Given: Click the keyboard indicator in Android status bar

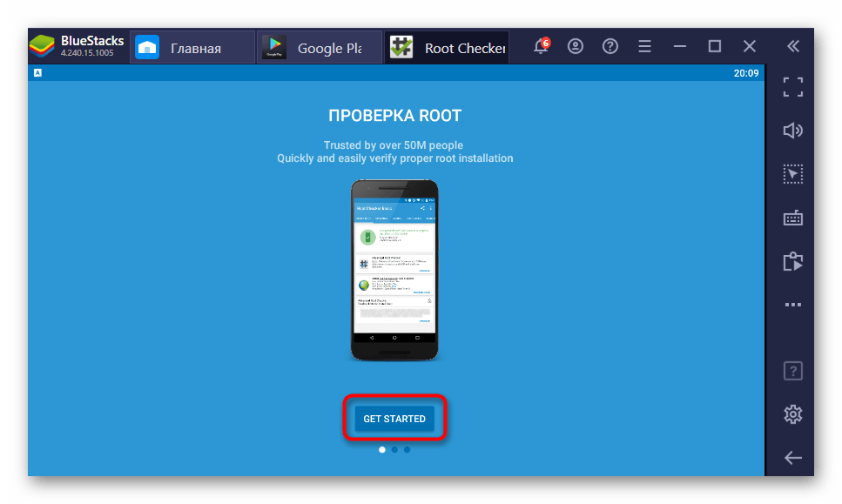Looking at the screenshot, I should coord(37,72).
